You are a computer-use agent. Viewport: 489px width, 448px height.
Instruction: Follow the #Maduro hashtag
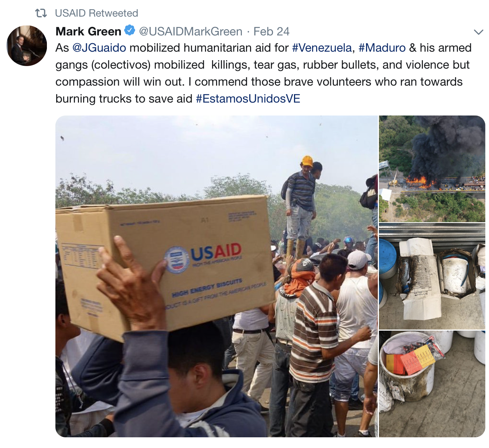coord(382,48)
